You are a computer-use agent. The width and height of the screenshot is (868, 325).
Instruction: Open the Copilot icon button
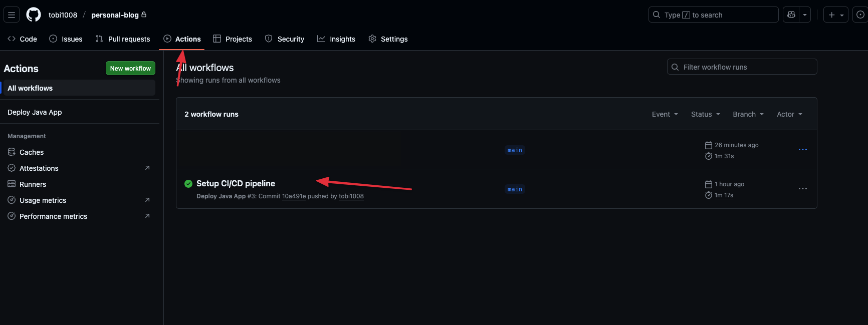(x=791, y=15)
